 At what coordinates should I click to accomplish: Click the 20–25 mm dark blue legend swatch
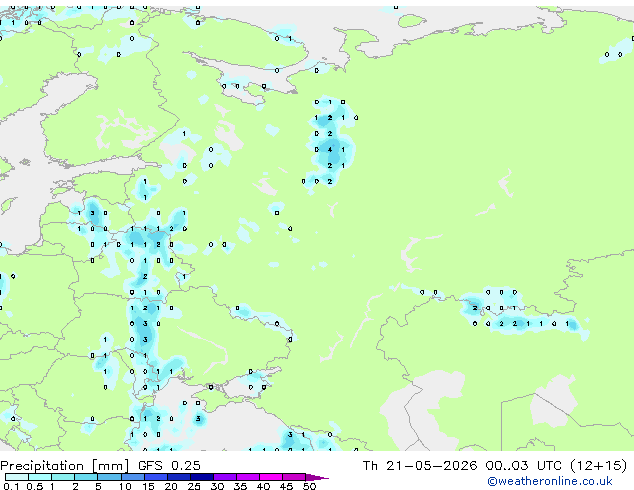click(x=179, y=477)
